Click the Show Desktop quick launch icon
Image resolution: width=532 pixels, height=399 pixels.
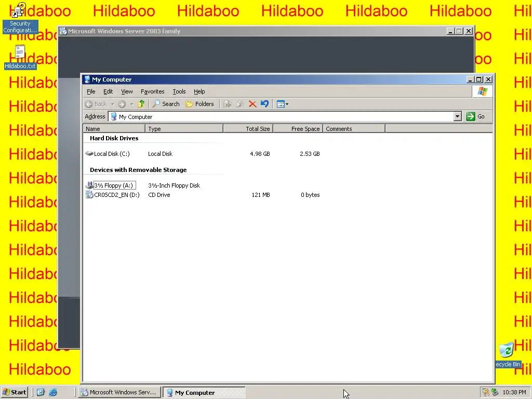[x=41, y=392]
